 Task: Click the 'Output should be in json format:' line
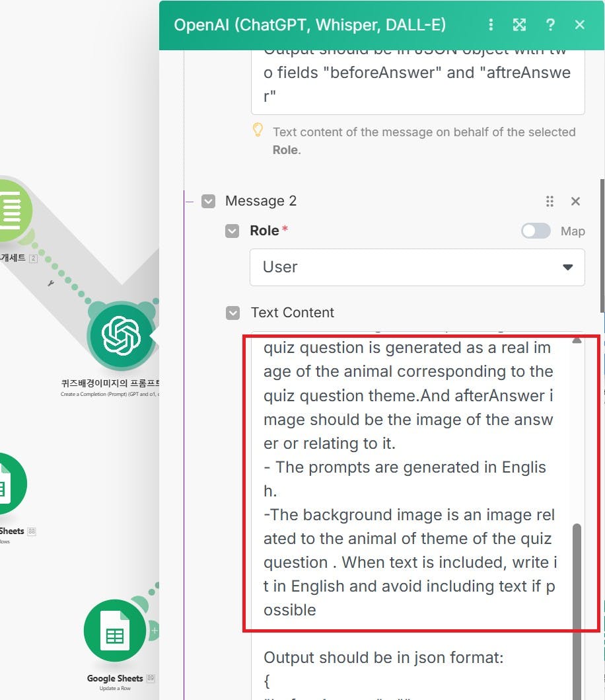coord(383,657)
